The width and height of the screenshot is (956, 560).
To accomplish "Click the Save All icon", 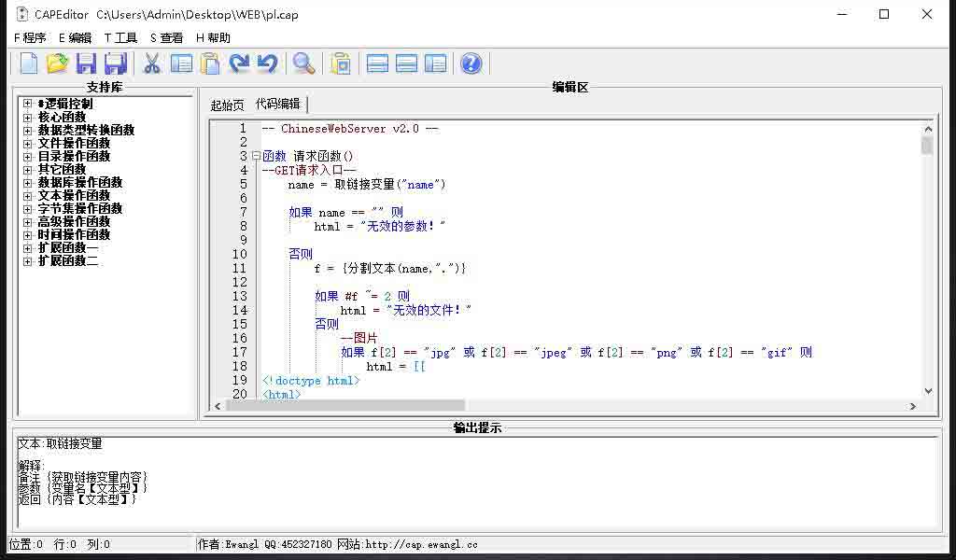I will coord(117,63).
